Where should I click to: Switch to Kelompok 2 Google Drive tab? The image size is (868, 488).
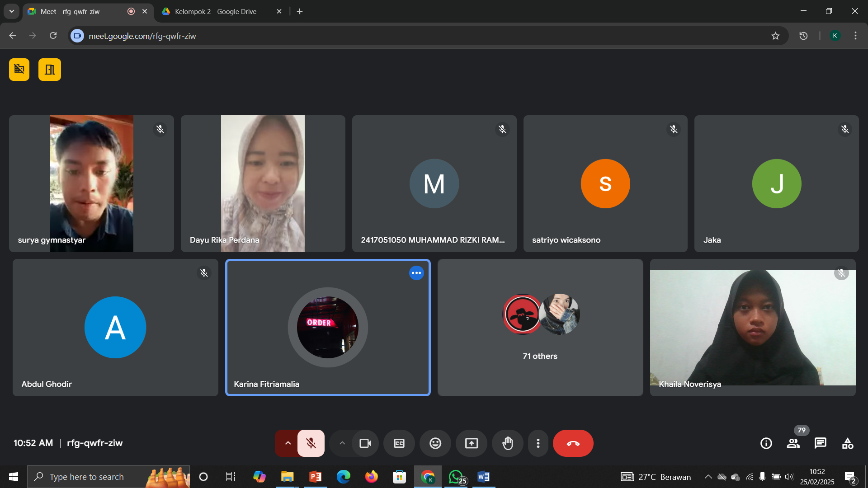click(x=216, y=11)
